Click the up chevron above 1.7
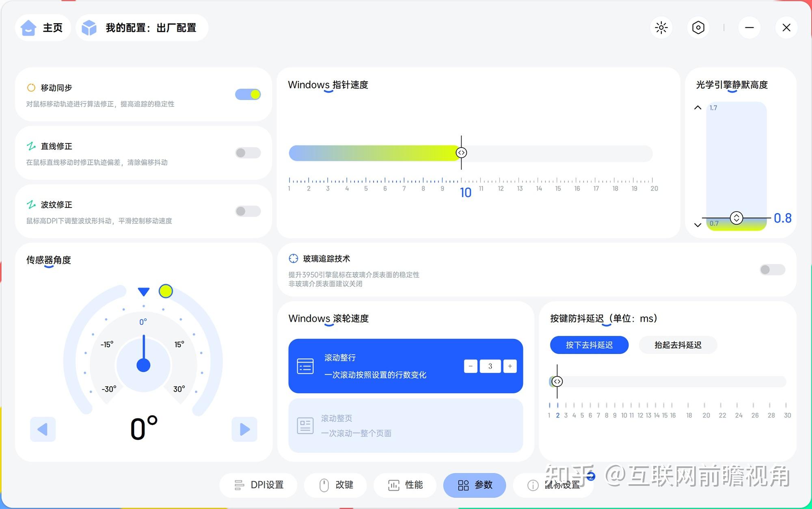The image size is (812, 509). [x=698, y=107]
